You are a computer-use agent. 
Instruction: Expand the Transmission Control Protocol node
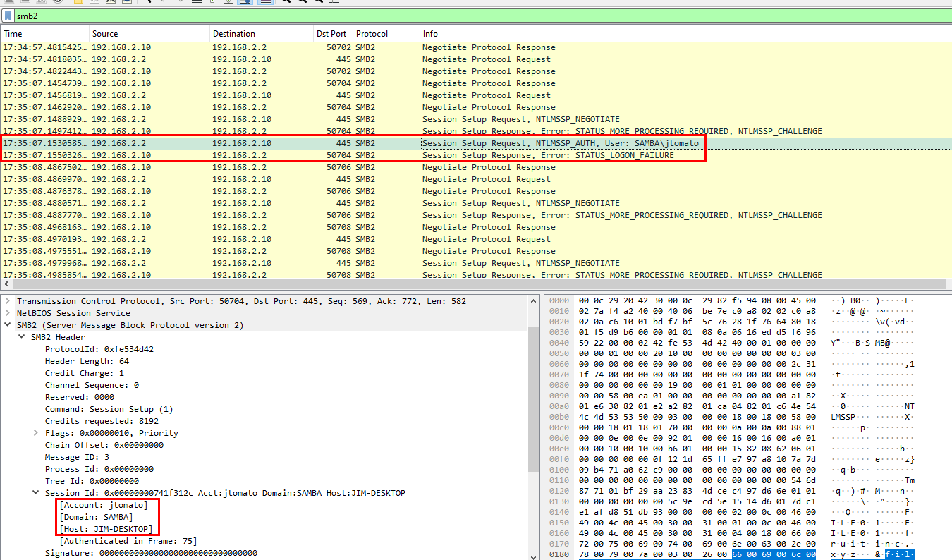tap(8, 301)
